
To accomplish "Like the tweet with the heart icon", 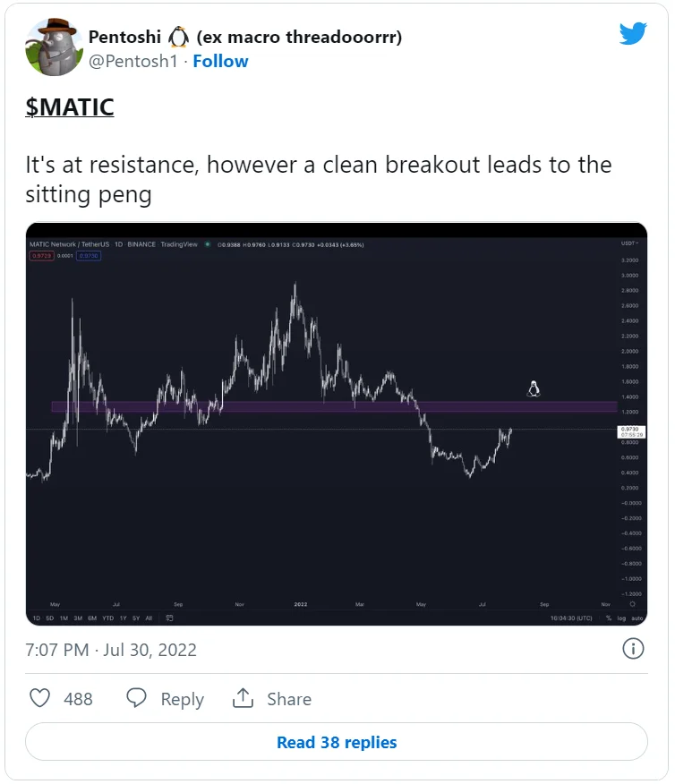I will click(x=40, y=698).
